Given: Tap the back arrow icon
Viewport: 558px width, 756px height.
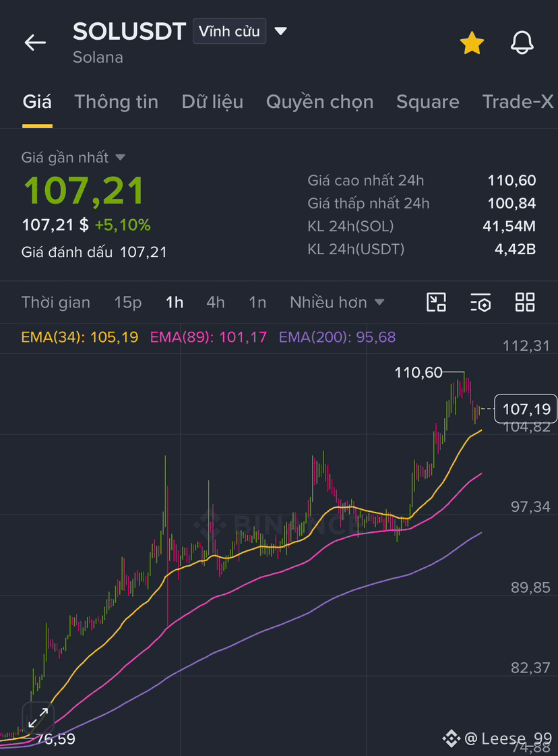Looking at the screenshot, I should 35,42.
